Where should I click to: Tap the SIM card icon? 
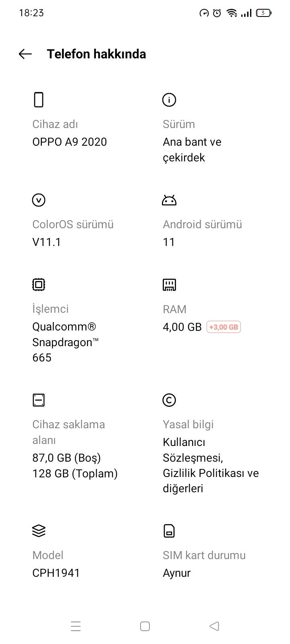click(169, 531)
